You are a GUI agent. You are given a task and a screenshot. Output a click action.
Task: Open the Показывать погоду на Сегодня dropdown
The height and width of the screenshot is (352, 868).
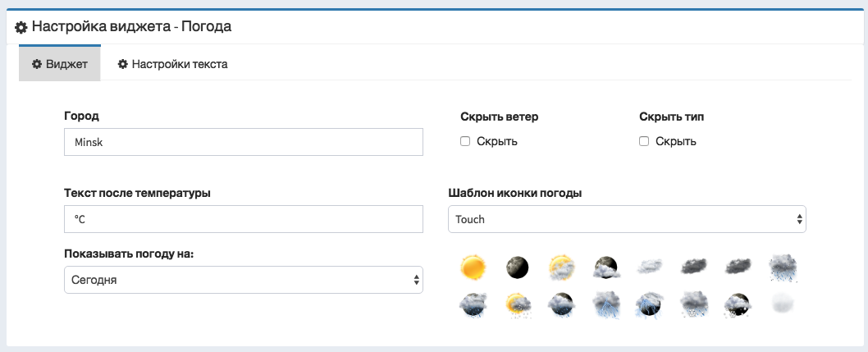[244, 280]
